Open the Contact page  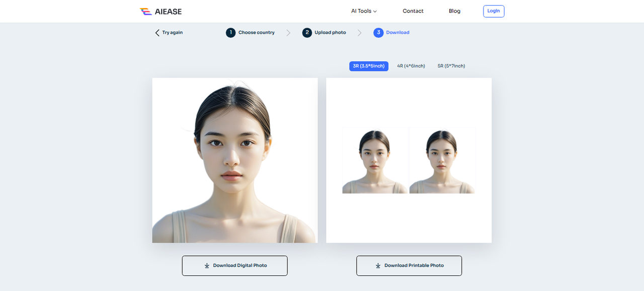pyautogui.click(x=413, y=11)
